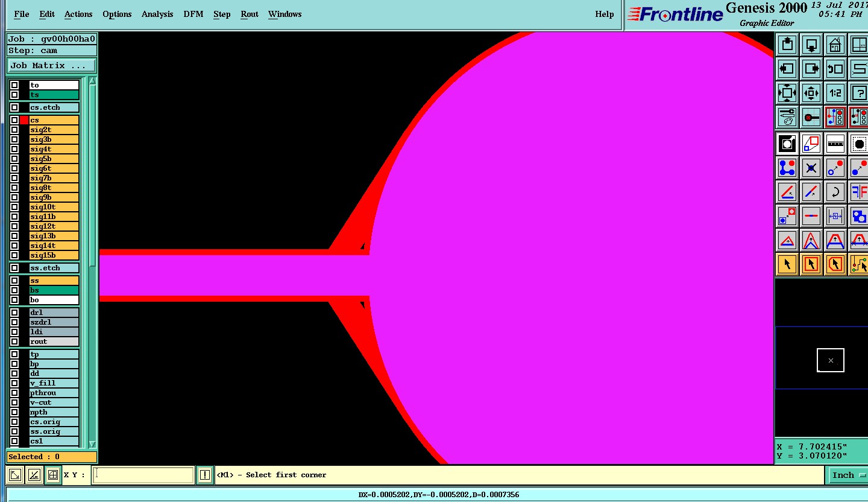Select the plain arrow pointer tool
The width and height of the screenshot is (868, 502).
787,264
